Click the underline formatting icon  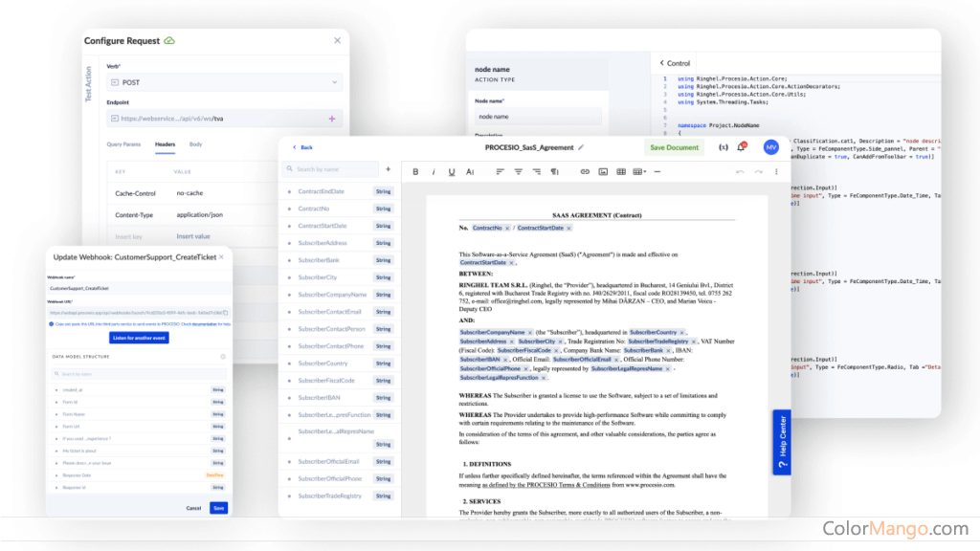(451, 172)
